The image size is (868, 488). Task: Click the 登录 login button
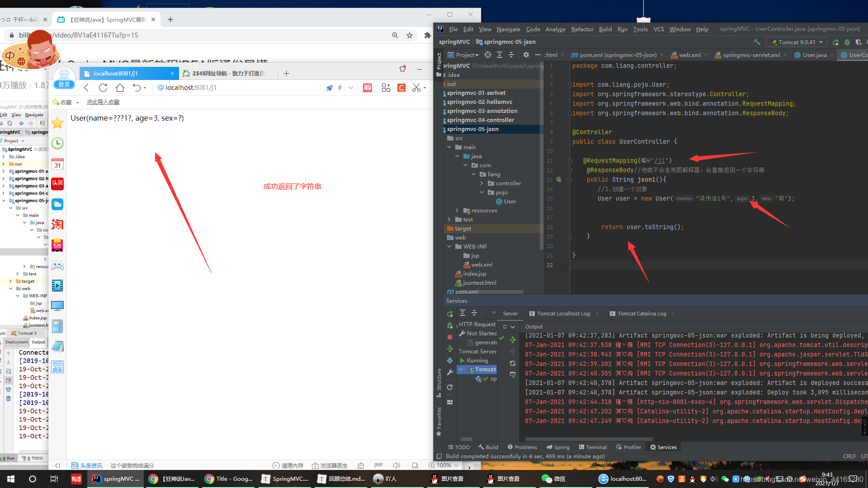(x=64, y=84)
